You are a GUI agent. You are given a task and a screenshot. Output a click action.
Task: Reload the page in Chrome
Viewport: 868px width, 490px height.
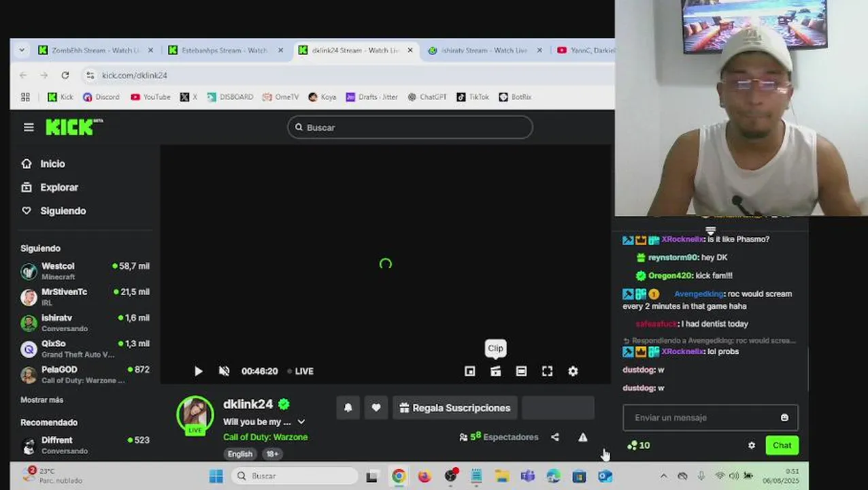point(65,75)
